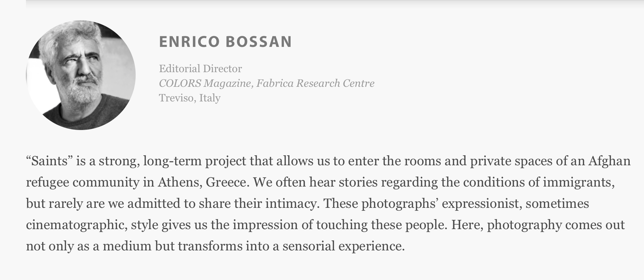The height and width of the screenshot is (280, 644).
Task: Click 'sensorial experience' in the last line
Action: 344,246
